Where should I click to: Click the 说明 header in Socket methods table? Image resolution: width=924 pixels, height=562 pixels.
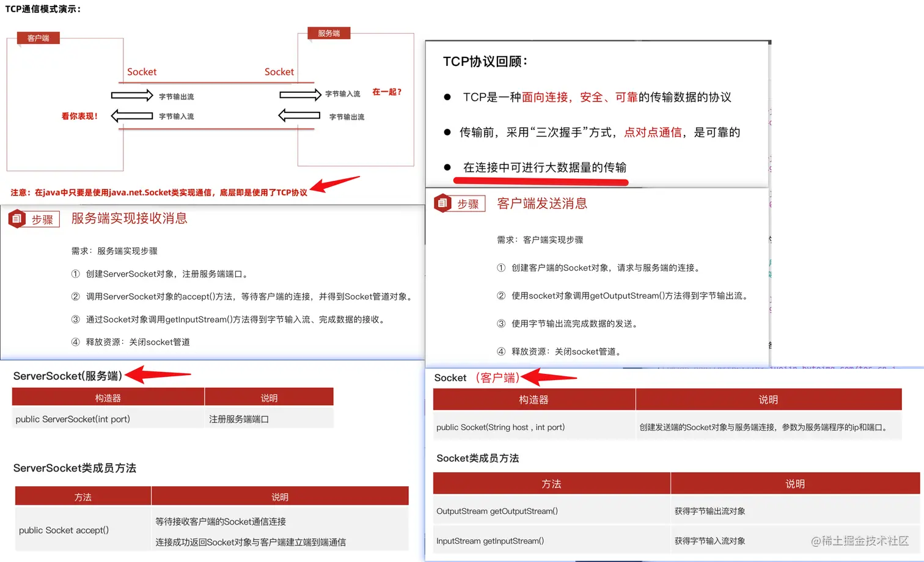pyautogui.click(x=795, y=484)
